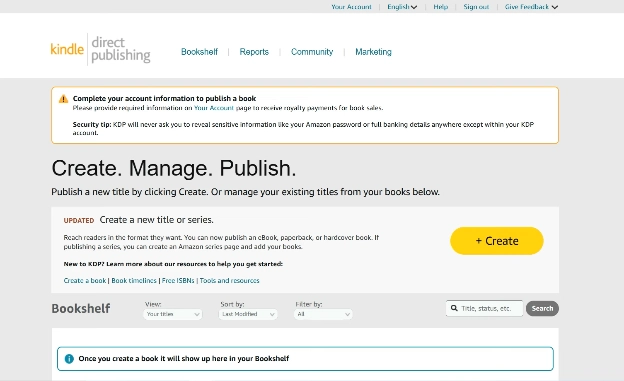The height and width of the screenshot is (381, 624).
Task: Click 'Create a new title or series.' text
Action: coord(156,220)
